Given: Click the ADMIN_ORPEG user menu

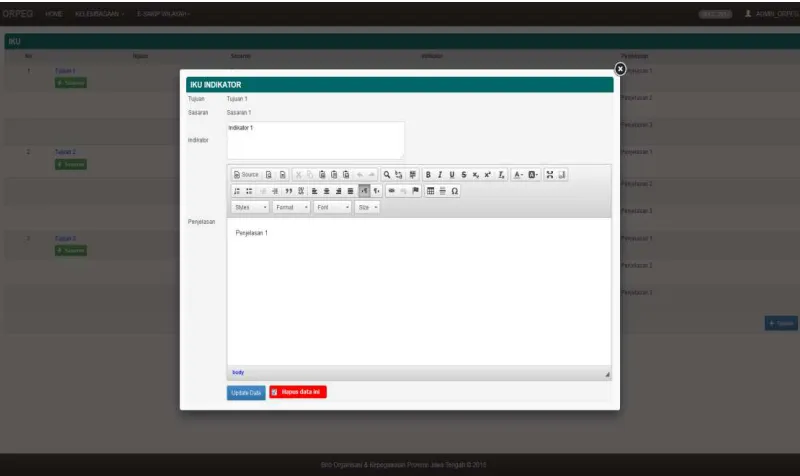Looking at the screenshot, I should click(771, 14).
